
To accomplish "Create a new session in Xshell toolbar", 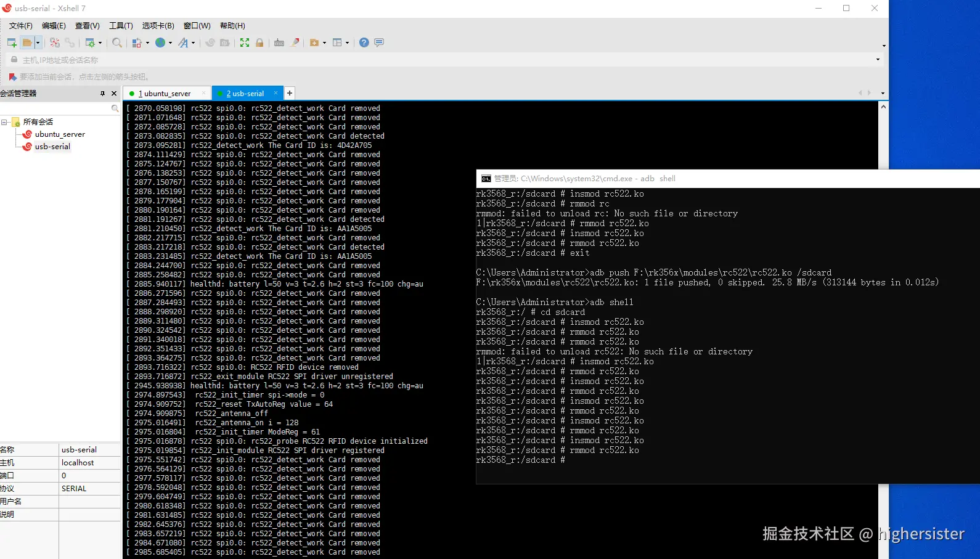I will coord(12,43).
